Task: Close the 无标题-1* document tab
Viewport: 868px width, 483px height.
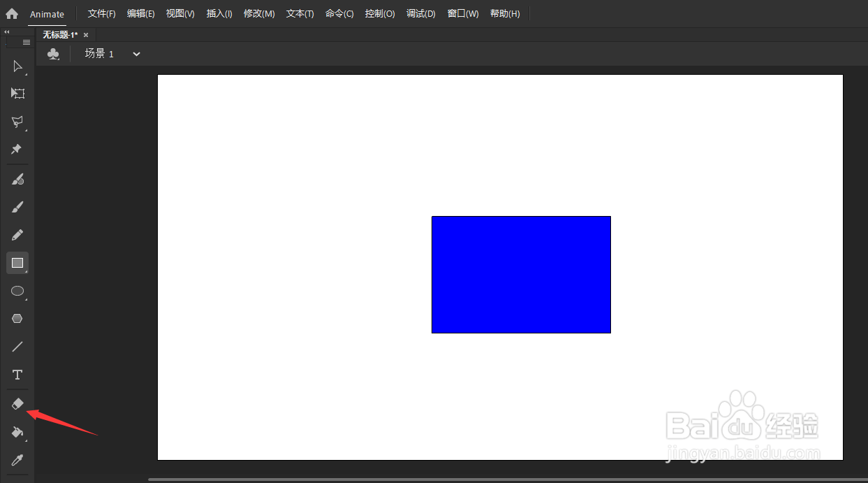Action: (x=86, y=35)
